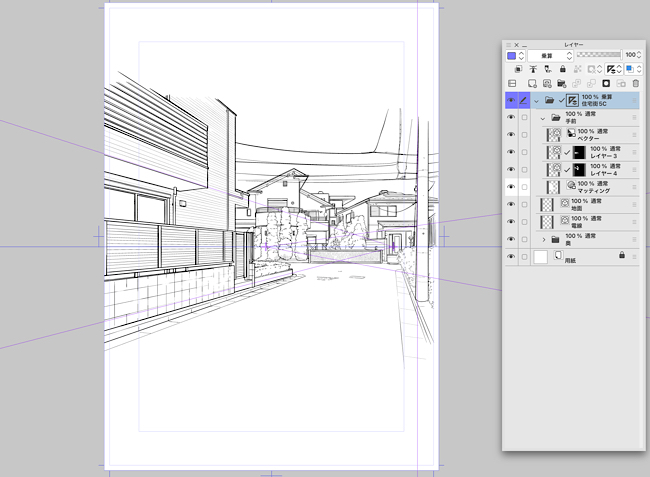The width and height of the screenshot is (650, 477).
Task: Check the box next to レイヤー 3
Action: pos(524,152)
